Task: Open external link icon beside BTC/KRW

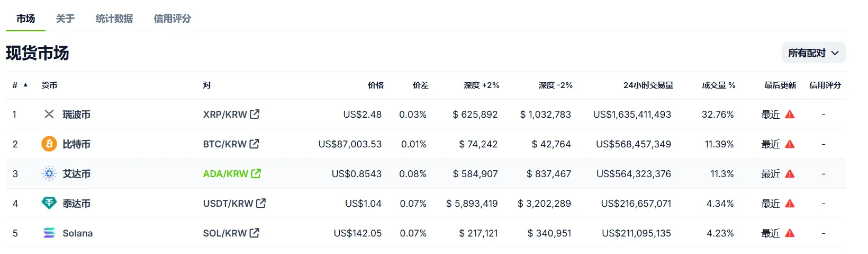Action: (255, 144)
